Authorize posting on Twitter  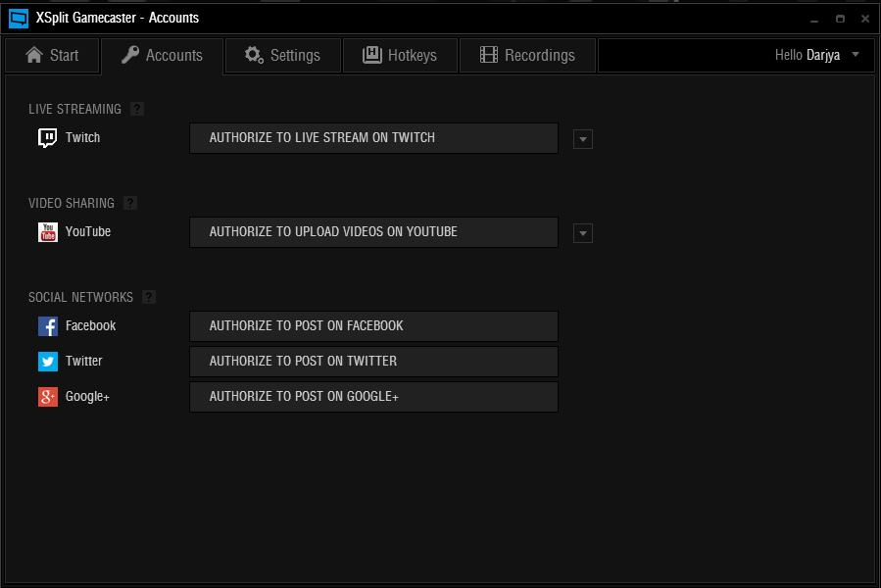click(373, 362)
